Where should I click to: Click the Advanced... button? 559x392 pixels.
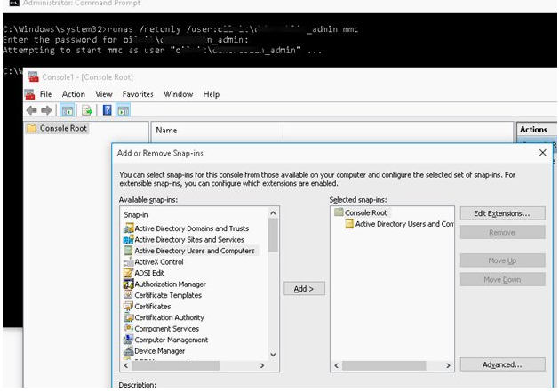coord(502,364)
